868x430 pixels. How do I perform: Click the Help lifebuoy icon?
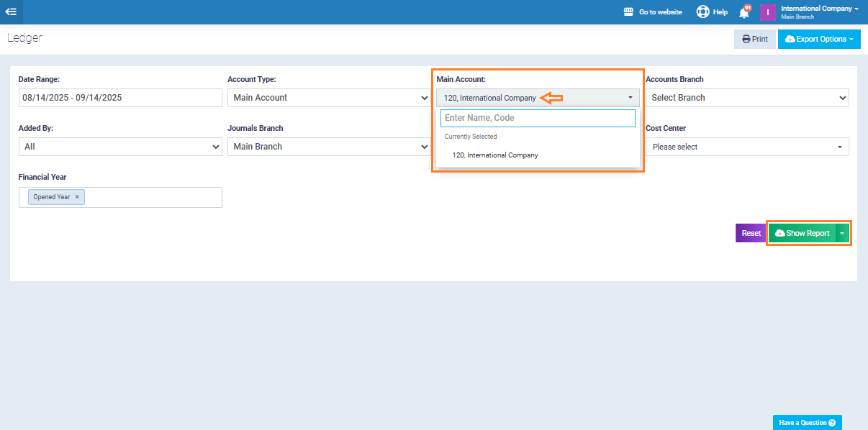tap(702, 12)
